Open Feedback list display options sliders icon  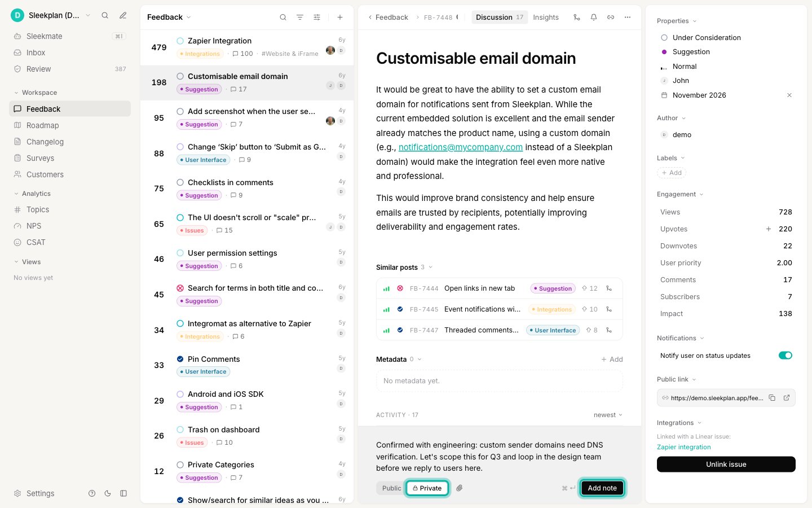click(x=317, y=17)
